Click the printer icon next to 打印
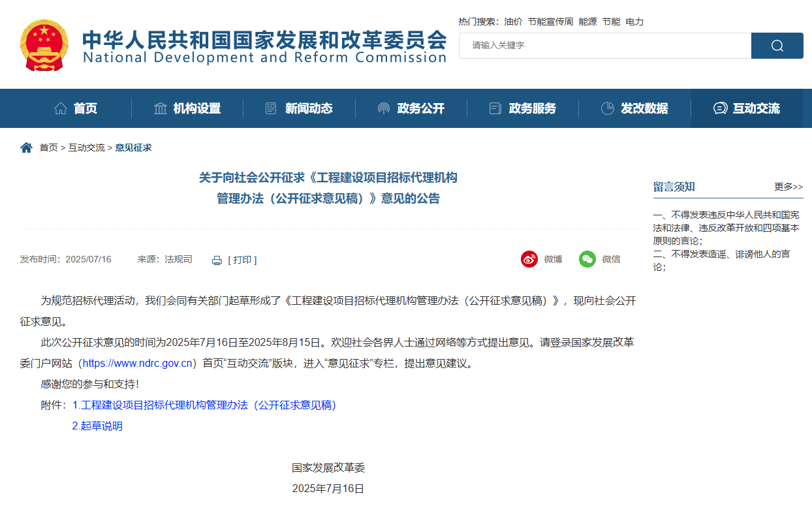Screen dimensions: 812x513 tap(216, 259)
